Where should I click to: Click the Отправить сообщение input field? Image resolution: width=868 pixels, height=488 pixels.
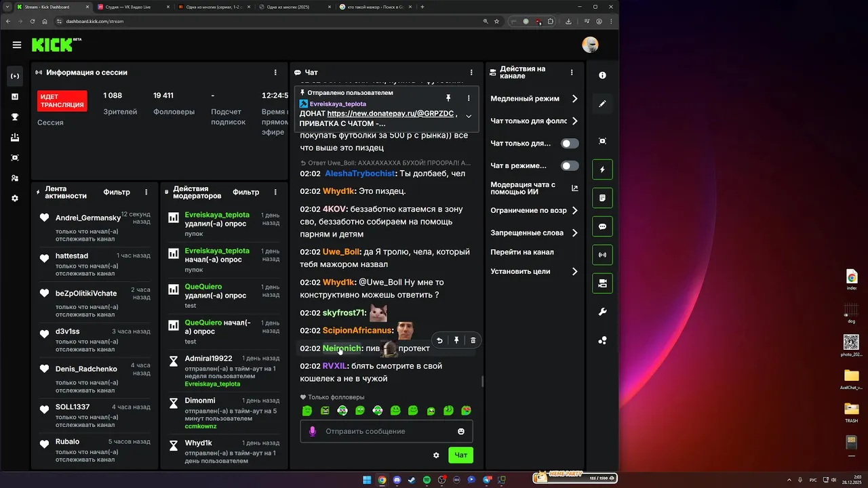coord(387,431)
